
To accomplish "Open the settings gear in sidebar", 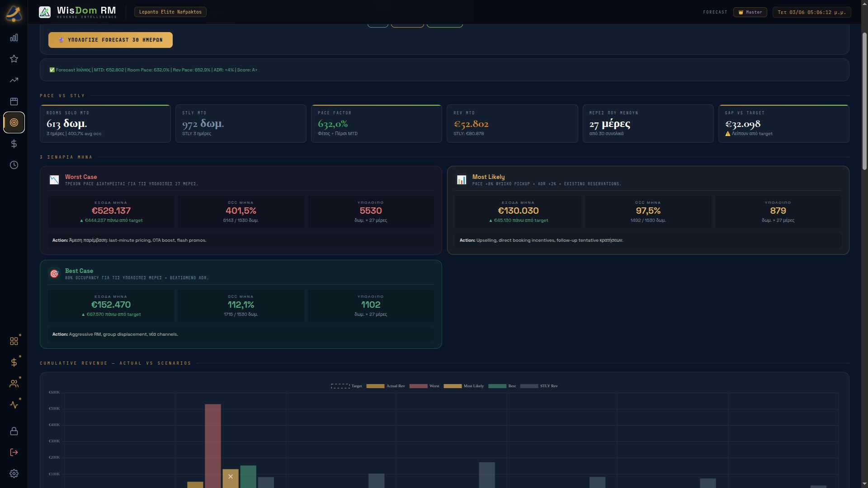I will tap(14, 474).
